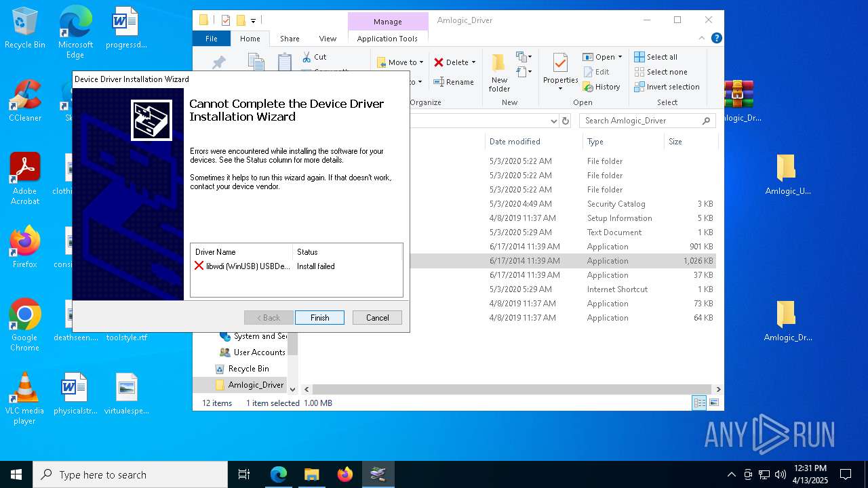This screenshot has width=868, height=488.
Task: Click the red Delete X icon
Action: tap(439, 62)
